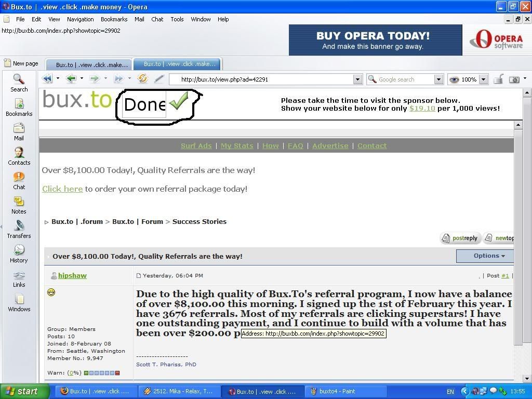This screenshot has height=399, width=532.
Task: Open the post #1 permalink
Action: pyautogui.click(x=505, y=275)
